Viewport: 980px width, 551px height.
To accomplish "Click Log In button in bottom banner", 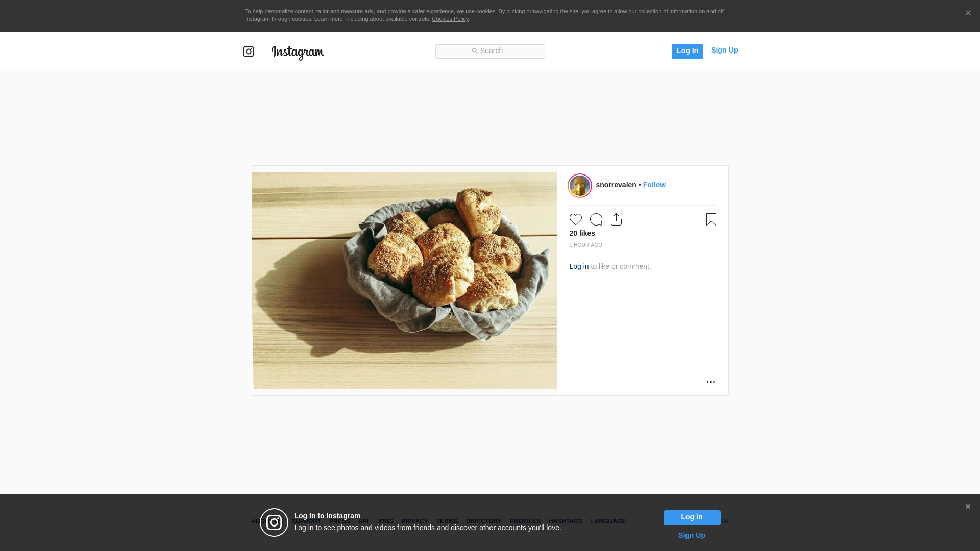I will [x=692, y=518].
